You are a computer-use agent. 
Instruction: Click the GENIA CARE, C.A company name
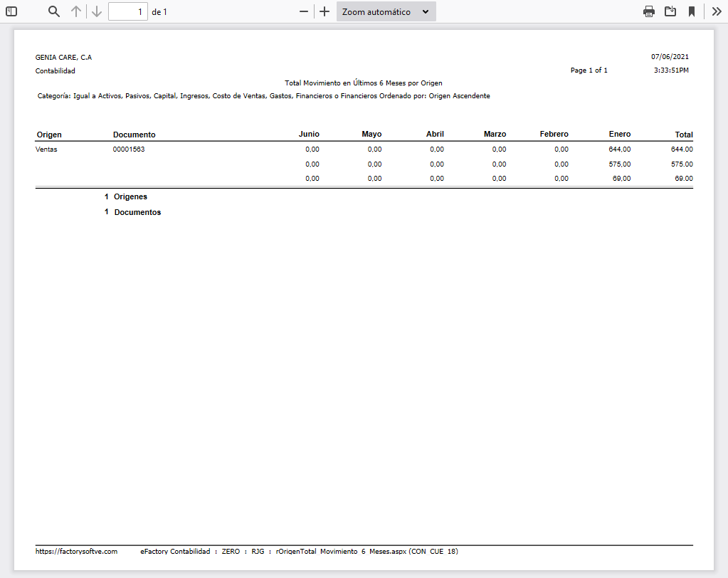pyautogui.click(x=63, y=57)
